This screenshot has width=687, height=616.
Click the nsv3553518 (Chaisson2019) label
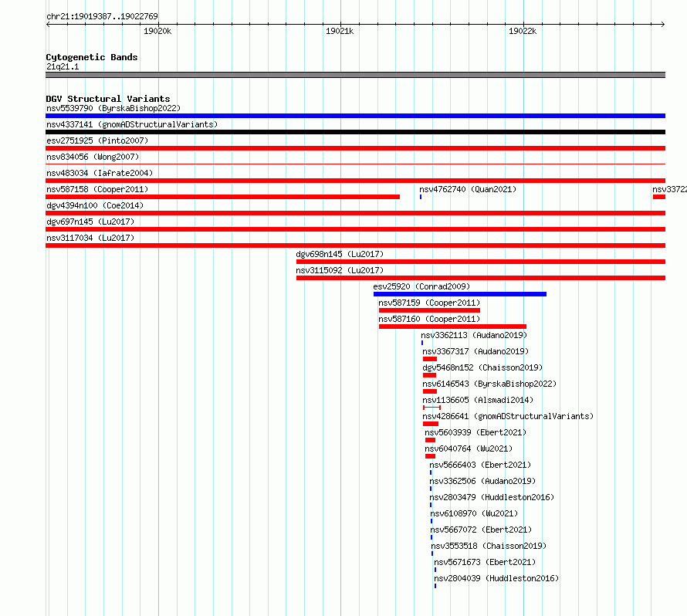(x=489, y=546)
